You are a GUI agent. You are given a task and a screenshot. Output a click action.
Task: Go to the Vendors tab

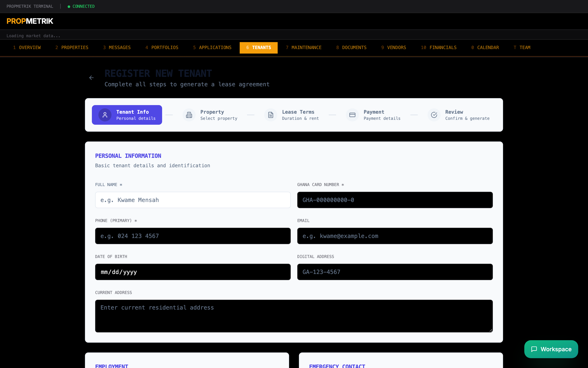pyautogui.click(x=394, y=47)
